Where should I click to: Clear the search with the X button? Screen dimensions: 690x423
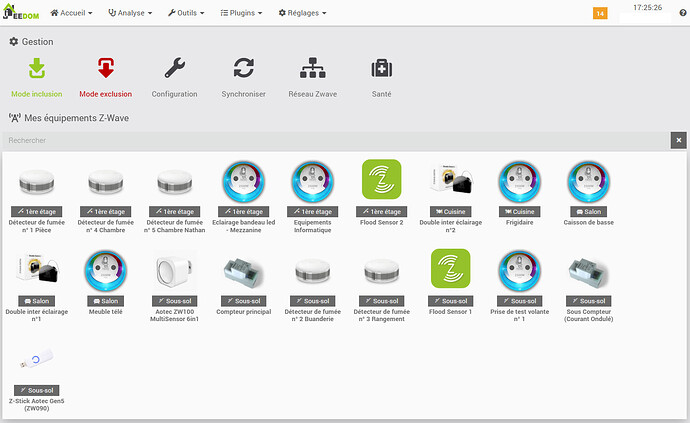pos(679,140)
